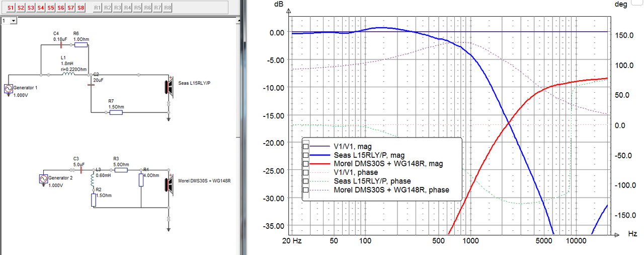Click the S1 snapshot button
644x255 pixels.
11,8
